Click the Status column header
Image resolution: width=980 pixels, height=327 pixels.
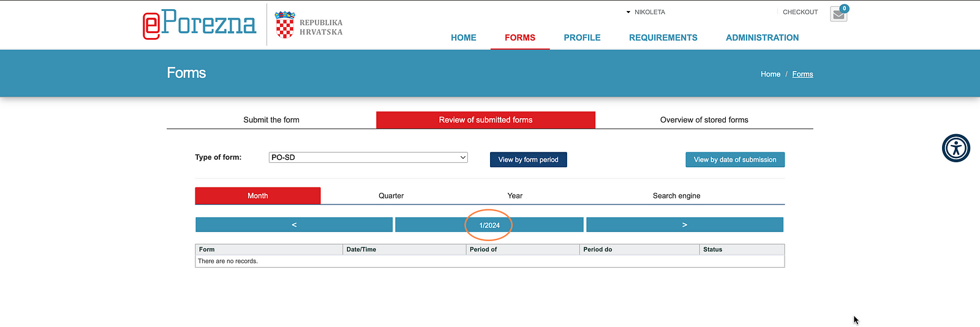(x=742, y=250)
